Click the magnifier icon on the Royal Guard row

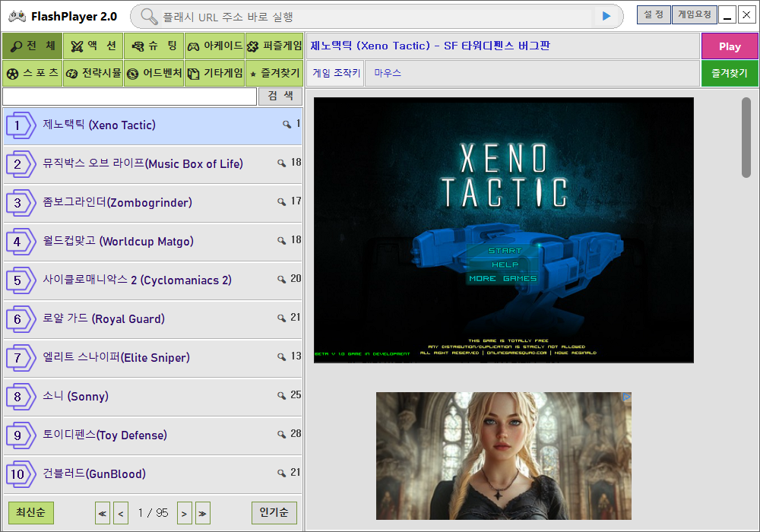click(282, 318)
